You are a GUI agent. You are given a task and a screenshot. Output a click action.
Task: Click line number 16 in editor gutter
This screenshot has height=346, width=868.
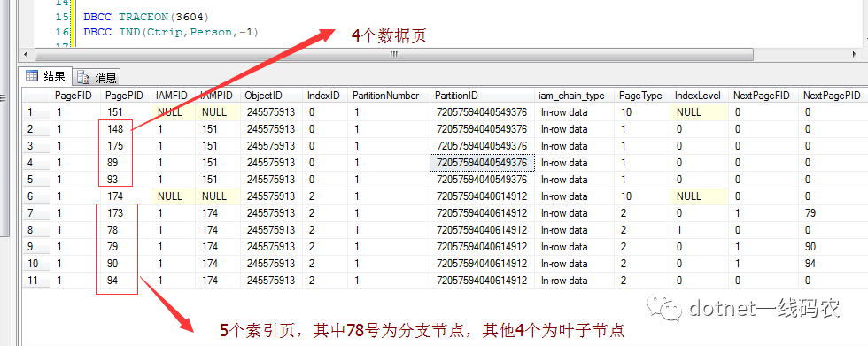(62, 32)
